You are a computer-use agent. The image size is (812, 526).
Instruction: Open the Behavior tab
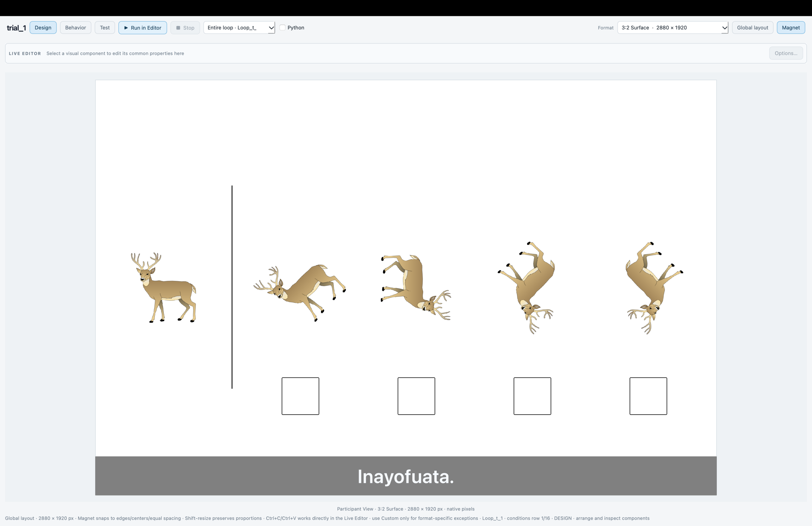tap(75, 28)
